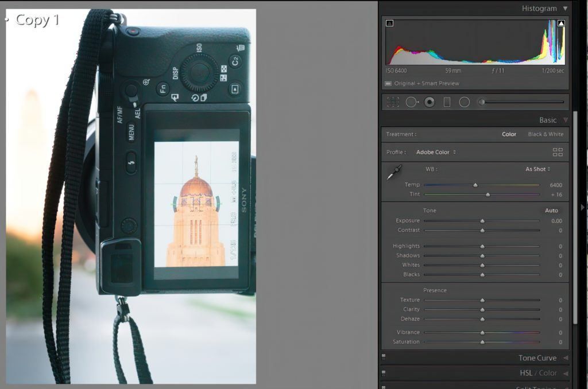Click the Presence section label
588x389 pixels.
pyautogui.click(x=435, y=290)
